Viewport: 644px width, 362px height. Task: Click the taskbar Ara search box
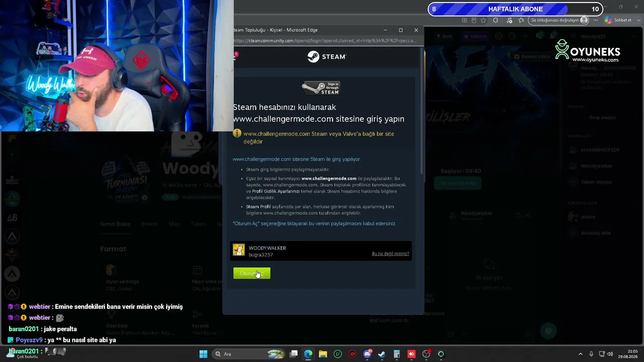tap(249, 354)
